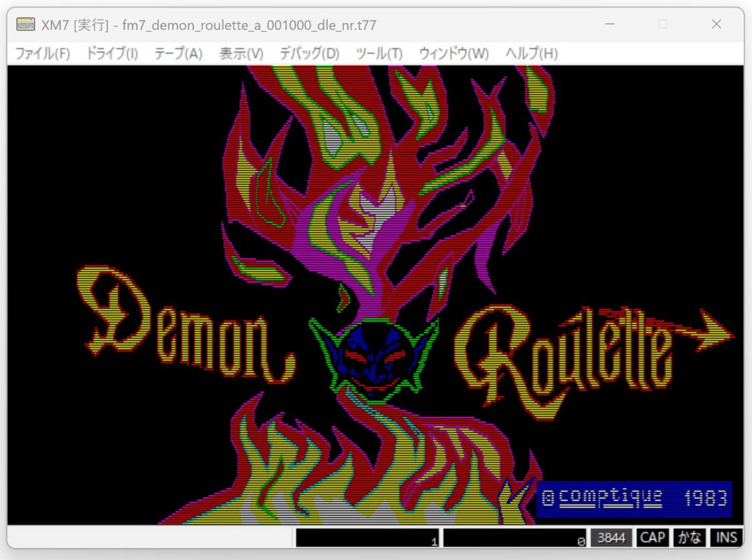
Task: Open the ヘルプ(H) help menu
Action: click(x=531, y=54)
